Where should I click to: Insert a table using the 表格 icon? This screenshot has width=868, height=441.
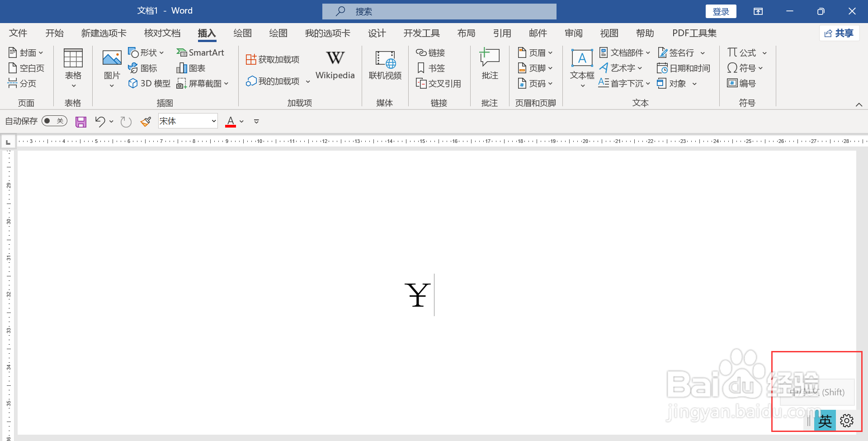pyautogui.click(x=73, y=68)
